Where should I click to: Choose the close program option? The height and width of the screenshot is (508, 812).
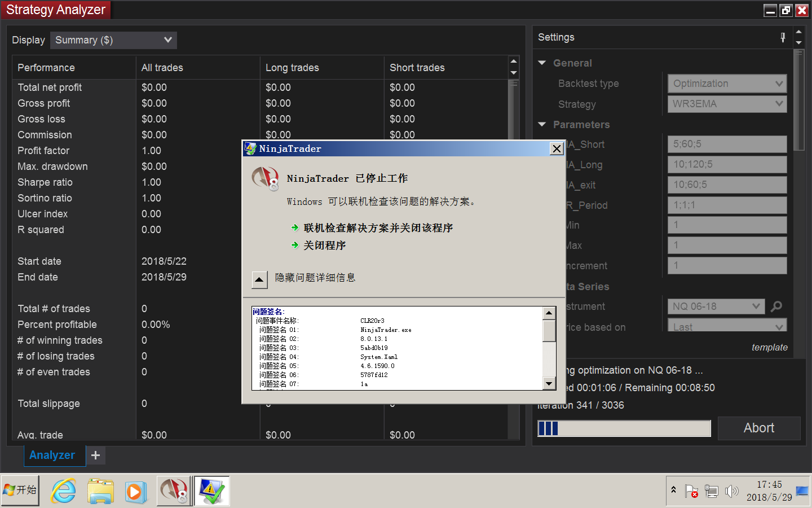(x=319, y=246)
